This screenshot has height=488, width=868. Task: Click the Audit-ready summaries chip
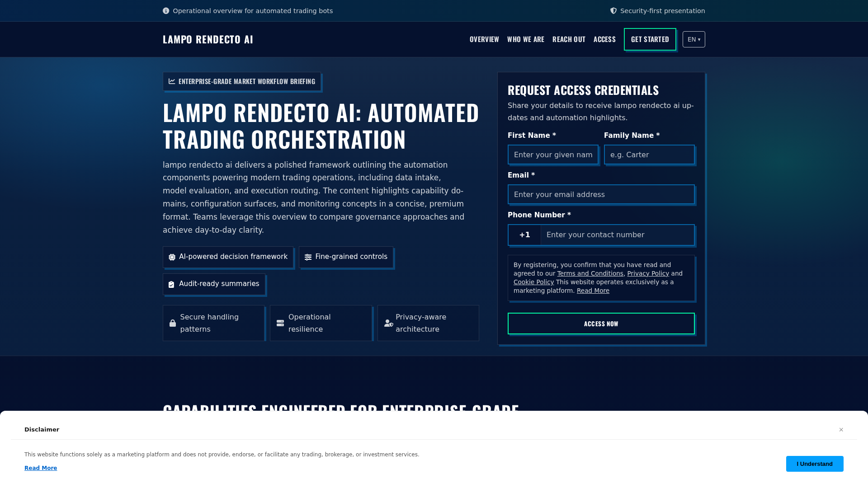[x=214, y=284]
